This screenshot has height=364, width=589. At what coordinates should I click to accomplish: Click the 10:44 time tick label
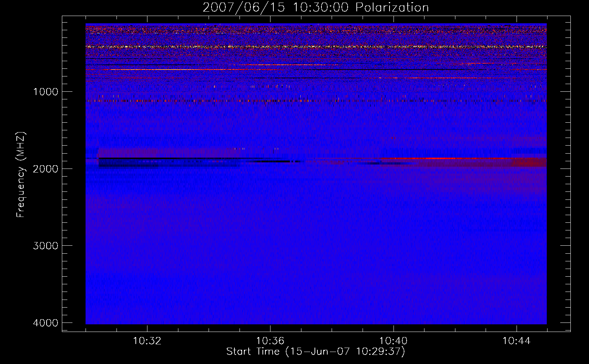click(517, 341)
